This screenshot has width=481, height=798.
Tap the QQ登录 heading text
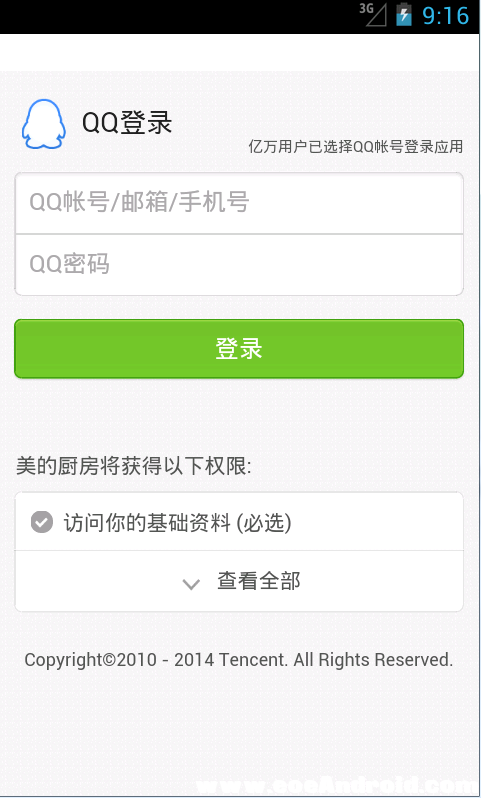(x=127, y=123)
